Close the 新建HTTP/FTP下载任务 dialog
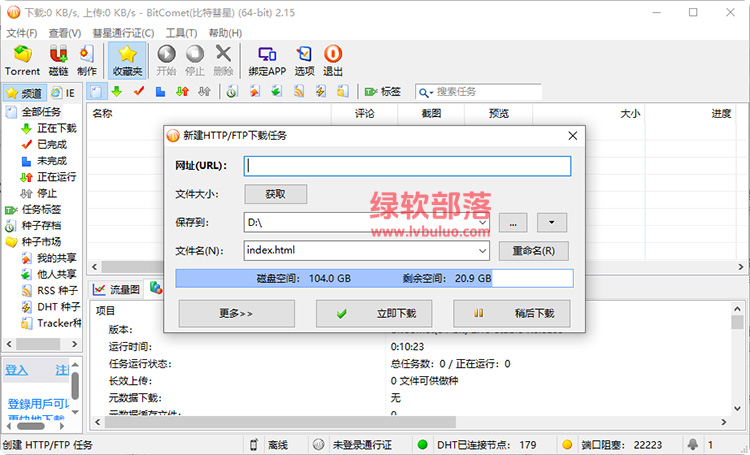750x455 pixels. 573,136
